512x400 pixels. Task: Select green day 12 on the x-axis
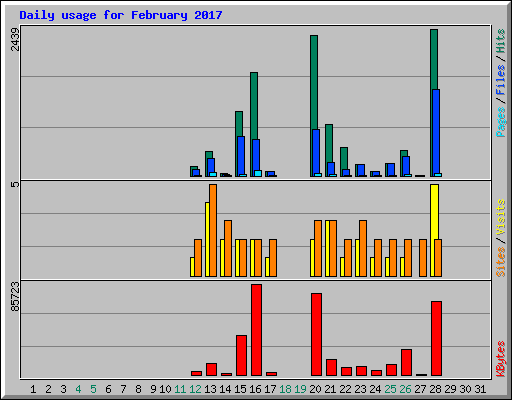[195, 389]
